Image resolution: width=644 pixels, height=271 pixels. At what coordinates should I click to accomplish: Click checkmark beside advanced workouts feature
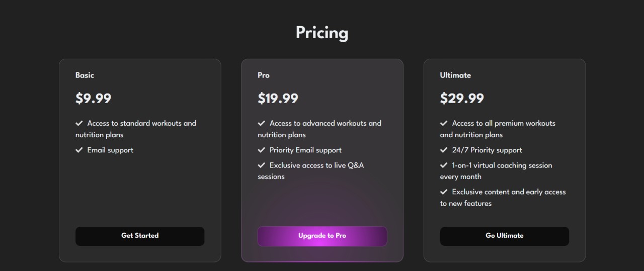point(261,123)
